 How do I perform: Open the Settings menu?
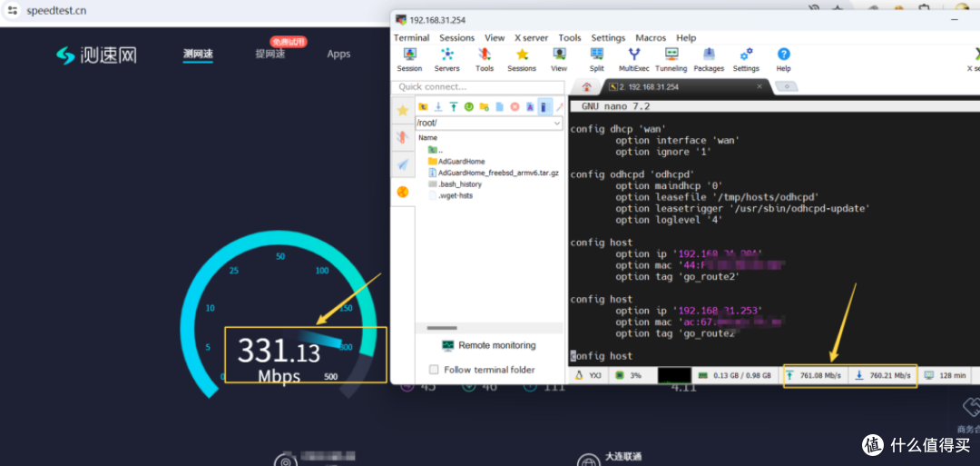(608, 37)
